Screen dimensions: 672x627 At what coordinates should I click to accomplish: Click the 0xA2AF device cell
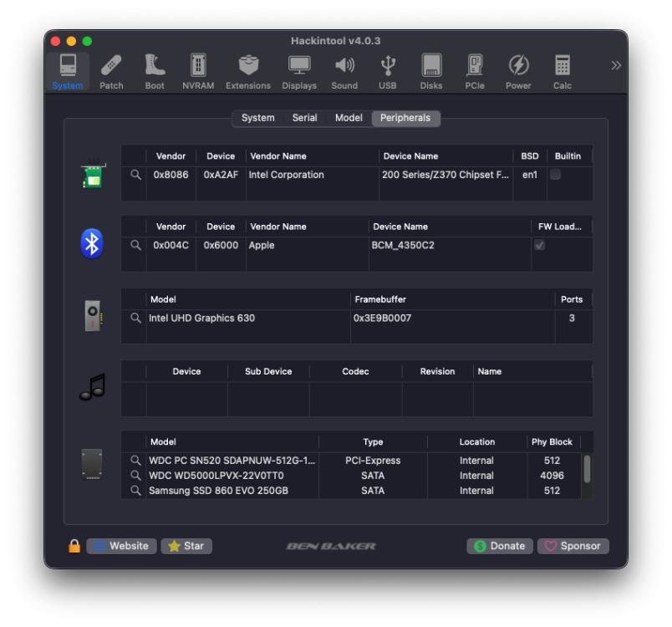(x=221, y=175)
